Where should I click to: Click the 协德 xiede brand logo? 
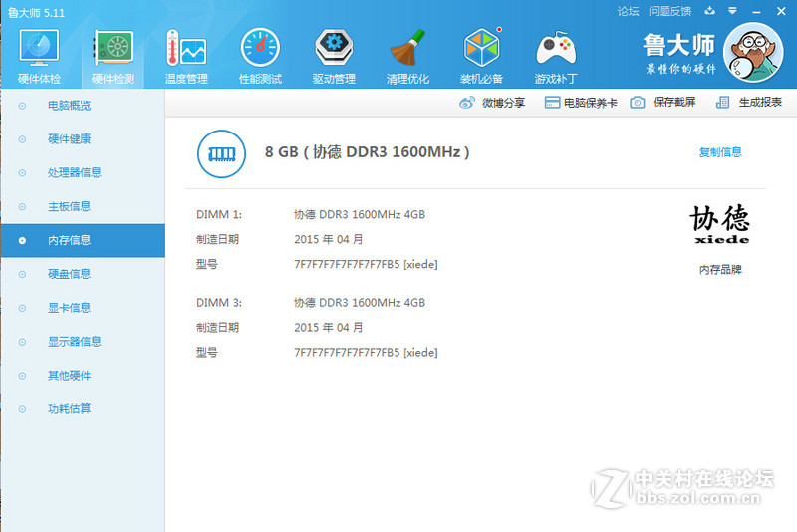(x=719, y=224)
